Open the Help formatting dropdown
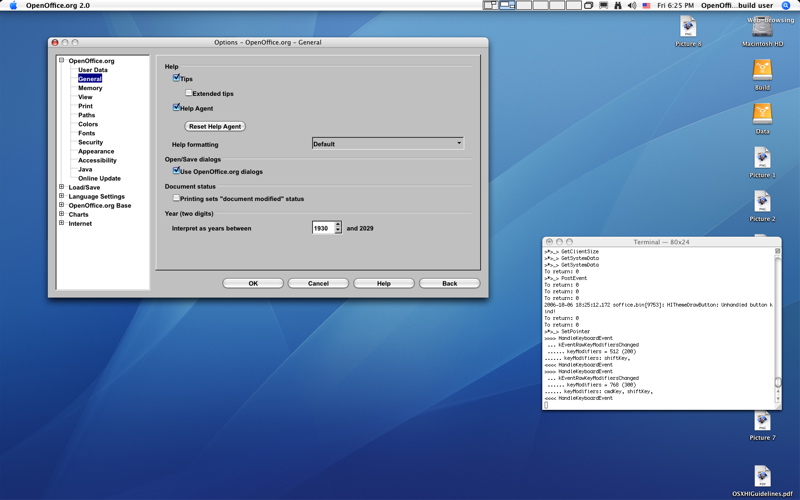The width and height of the screenshot is (800, 500). 388,143
